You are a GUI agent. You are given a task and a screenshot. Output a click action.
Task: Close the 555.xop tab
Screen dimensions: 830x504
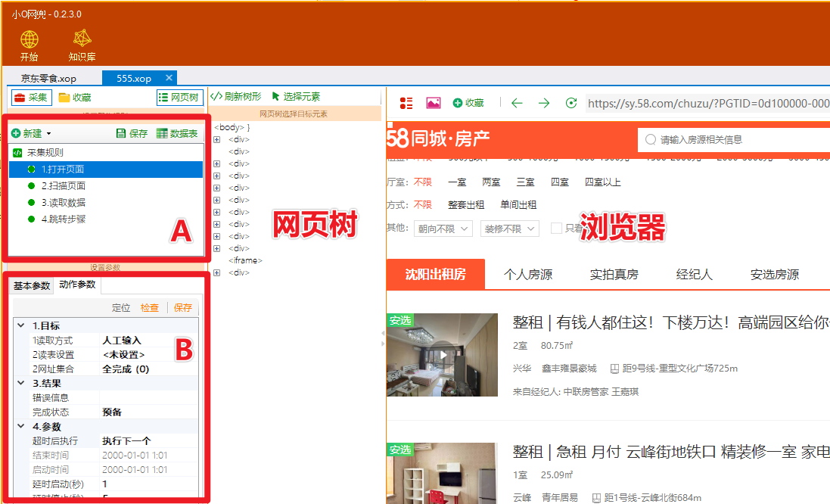[169, 78]
